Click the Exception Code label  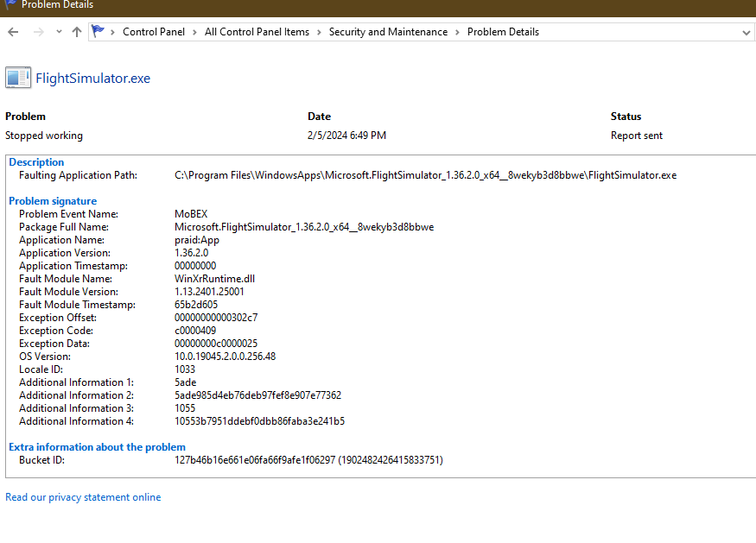point(56,331)
